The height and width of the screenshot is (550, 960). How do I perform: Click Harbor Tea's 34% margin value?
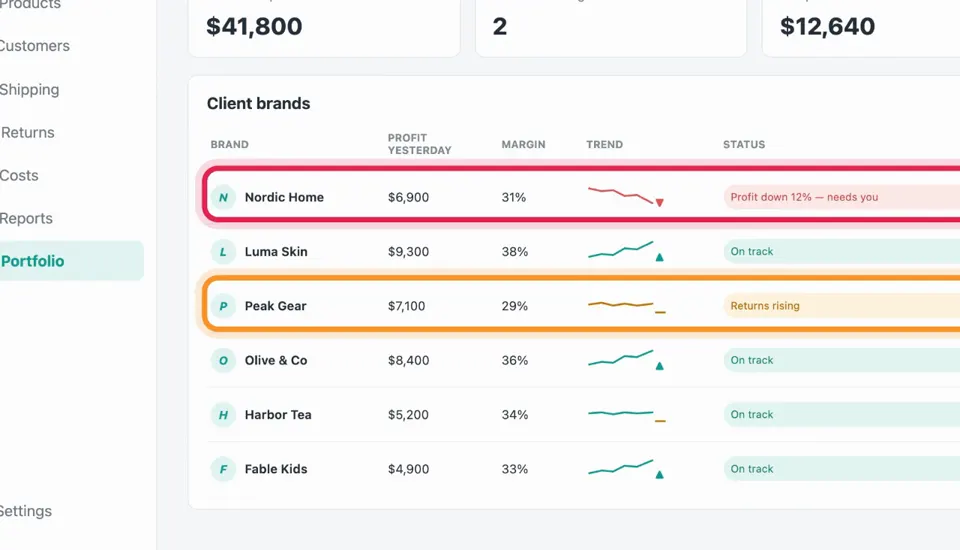pyautogui.click(x=514, y=415)
